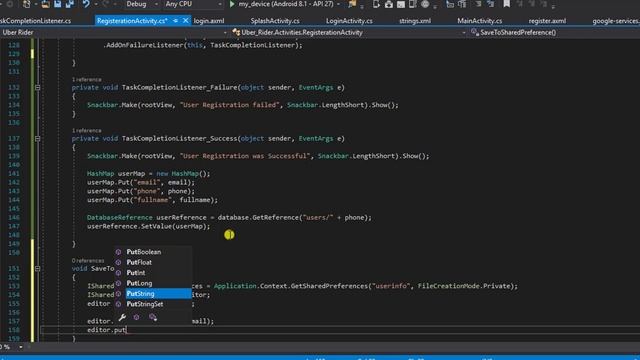Switch to MainActivity.cs tab

(x=480, y=20)
